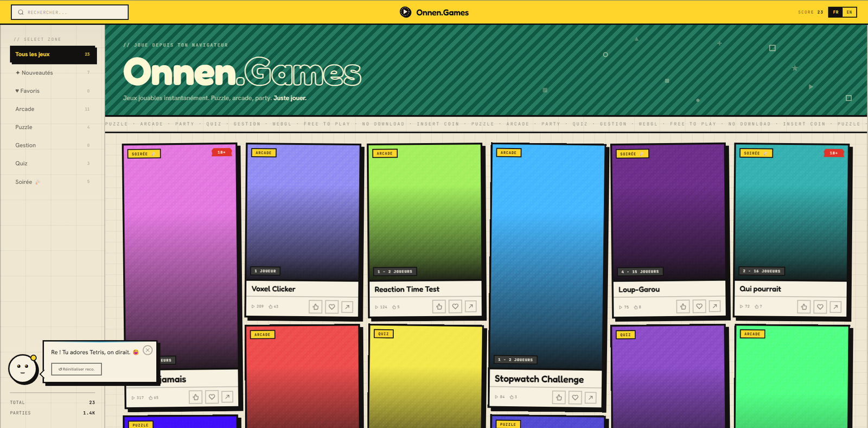The height and width of the screenshot is (428, 868).
Task: Like the jamais game card
Action: [196, 397]
